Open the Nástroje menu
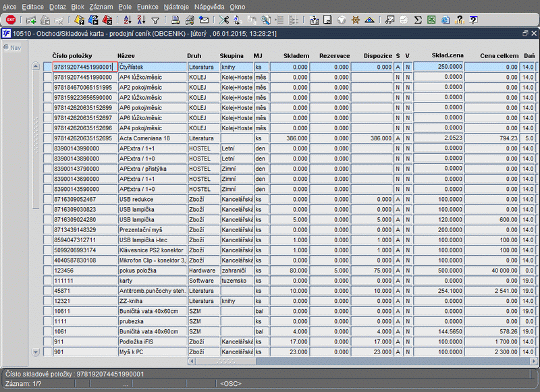This screenshot has height=392, width=540. click(x=176, y=6)
